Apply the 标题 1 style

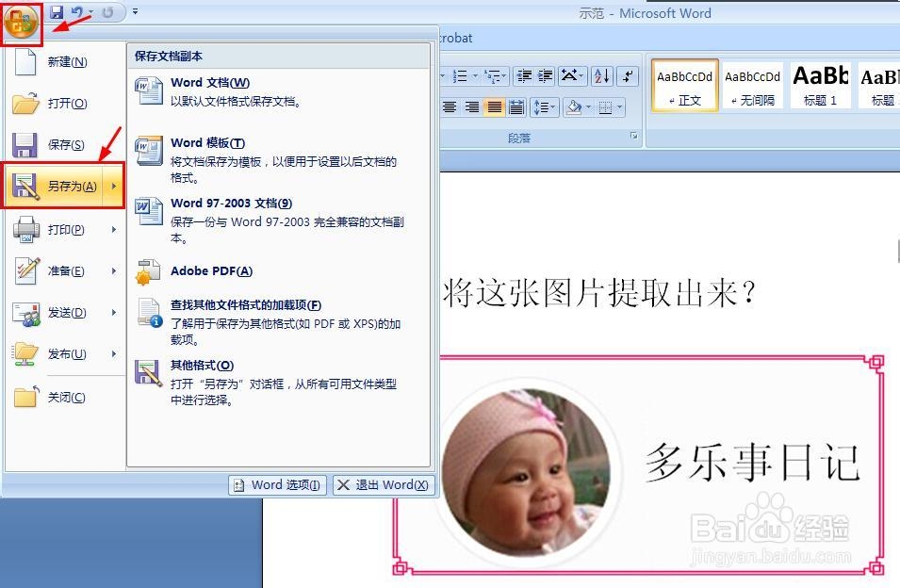click(x=821, y=86)
